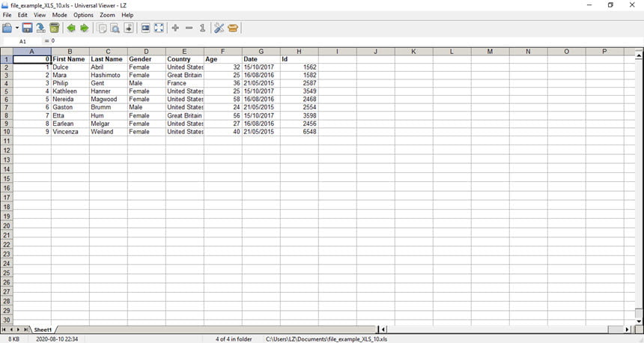Click the cell containing 'Gaston'
This screenshot has height=343, width=644.
[70, 107]
